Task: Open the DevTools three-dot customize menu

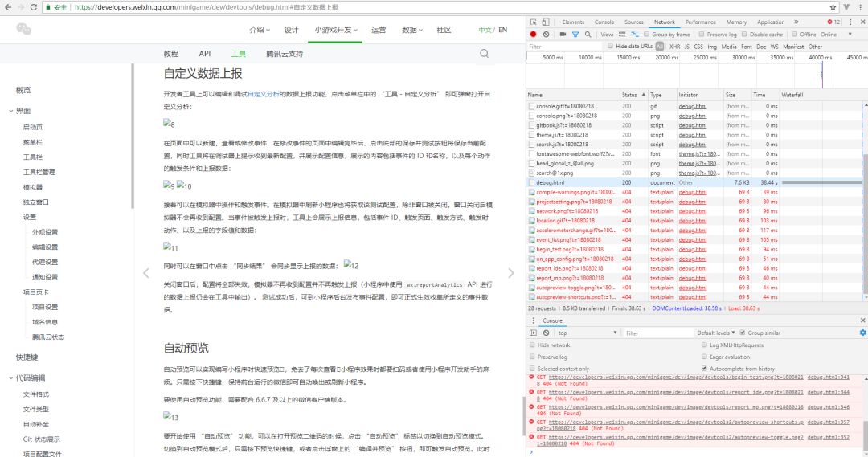Action: (851, 22)
